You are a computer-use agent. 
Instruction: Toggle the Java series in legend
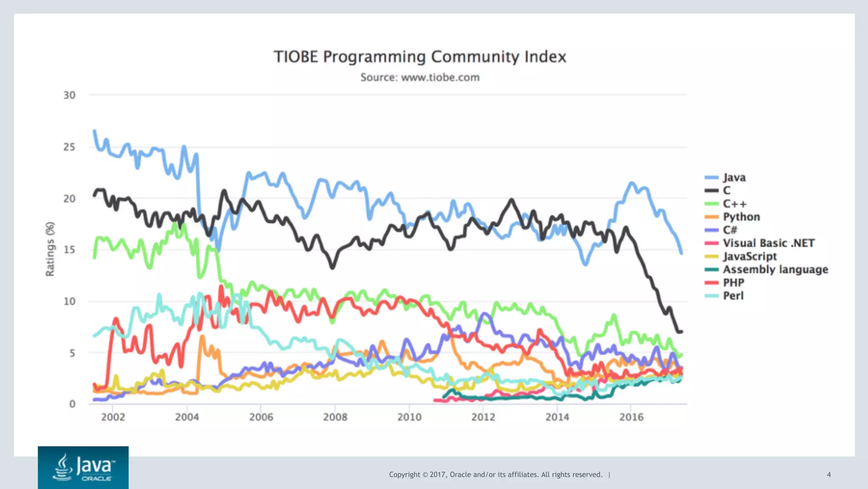734,178
